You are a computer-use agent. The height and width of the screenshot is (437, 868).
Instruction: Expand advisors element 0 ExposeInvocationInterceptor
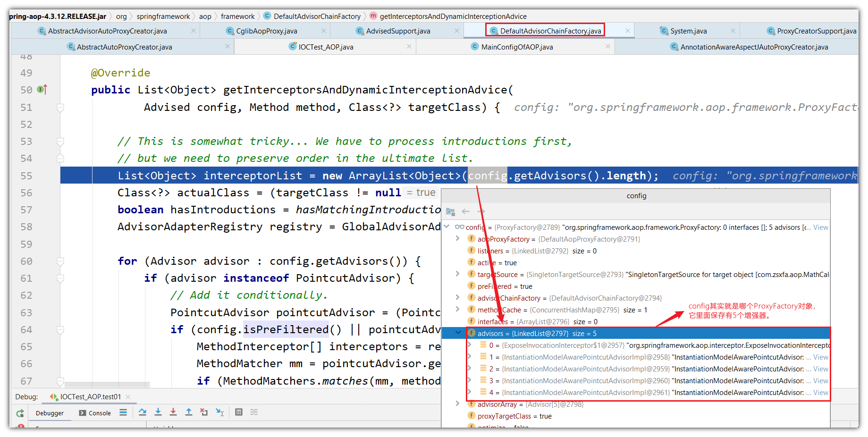(x=469, y=345)
